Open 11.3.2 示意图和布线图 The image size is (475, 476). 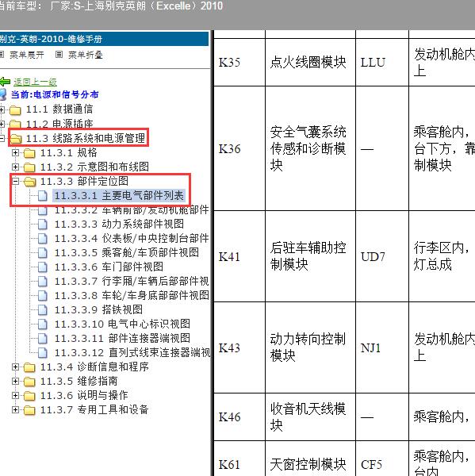tap(94, 167)
